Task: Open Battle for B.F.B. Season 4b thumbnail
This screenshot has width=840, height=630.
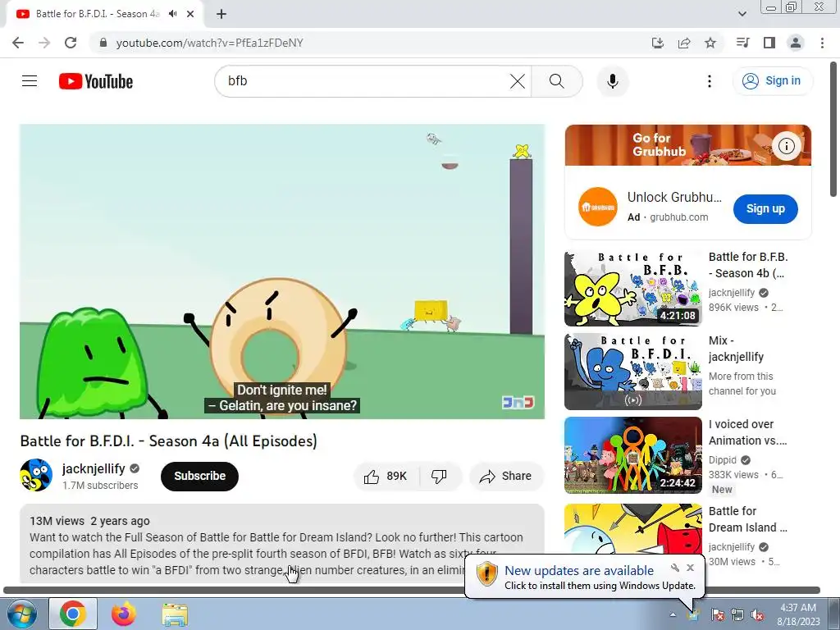Action: (x=632, y=289)
